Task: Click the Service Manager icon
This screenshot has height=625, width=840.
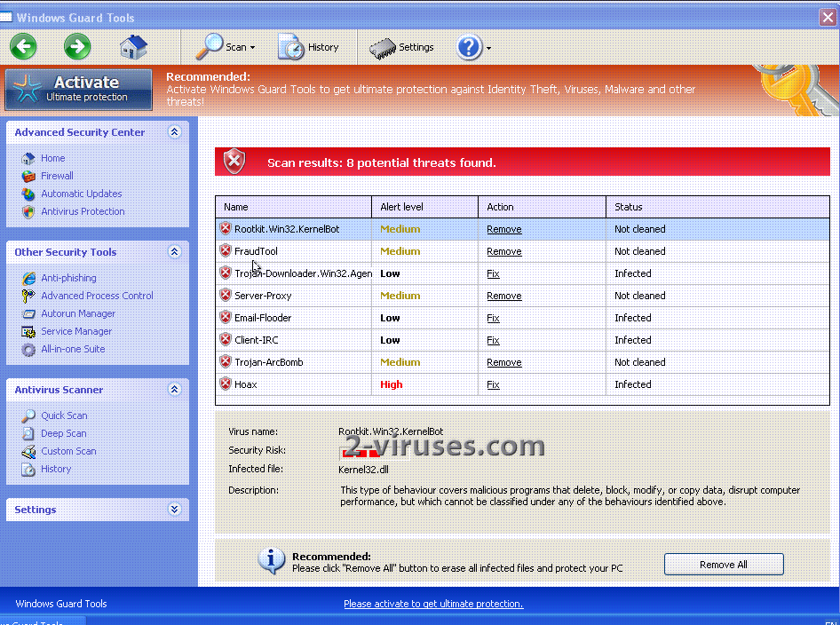Action: click(28, 332)
